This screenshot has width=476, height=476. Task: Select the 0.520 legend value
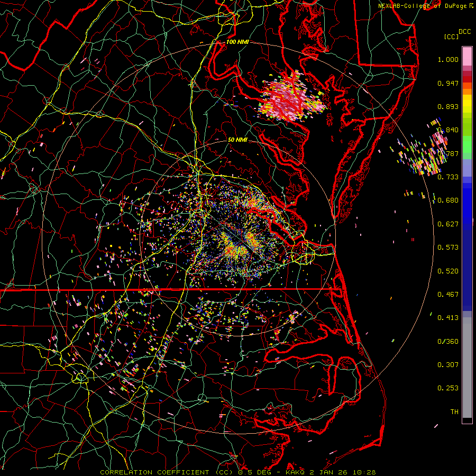click(x=448, y=271)
